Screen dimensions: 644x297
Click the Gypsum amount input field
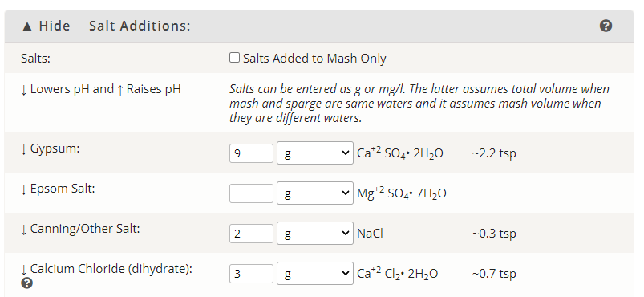click(x=251, y=153)
